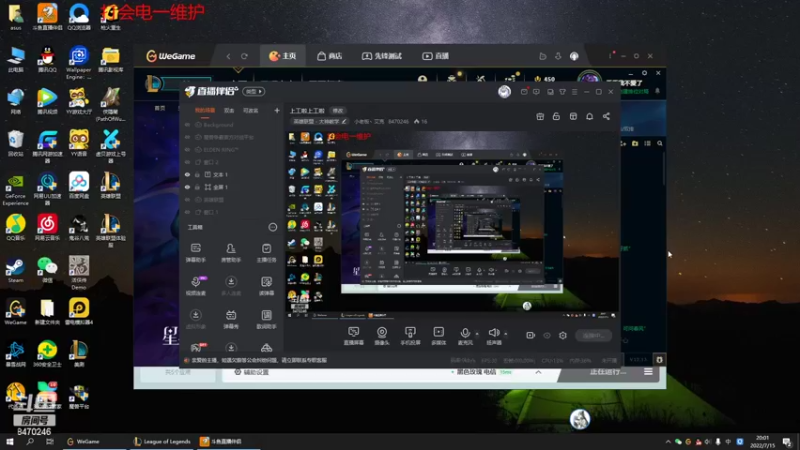Add a new scene with the plus button
This screenshot has width=800, height=450.
point(277,110)
